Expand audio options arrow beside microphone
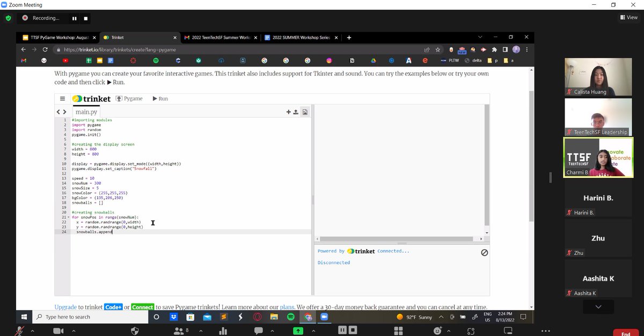The width and height of the screenshot is (644, 336). pos(32,331)
